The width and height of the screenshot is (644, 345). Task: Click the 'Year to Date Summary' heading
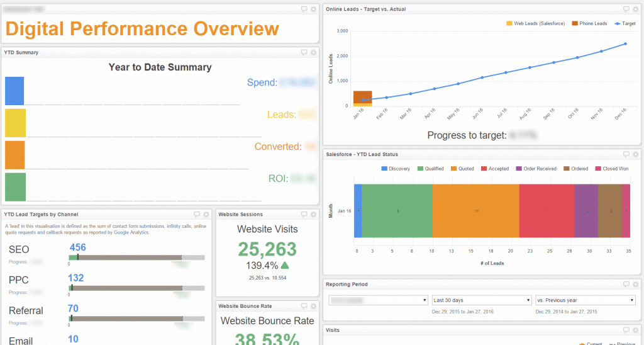[x=160, y=67]
